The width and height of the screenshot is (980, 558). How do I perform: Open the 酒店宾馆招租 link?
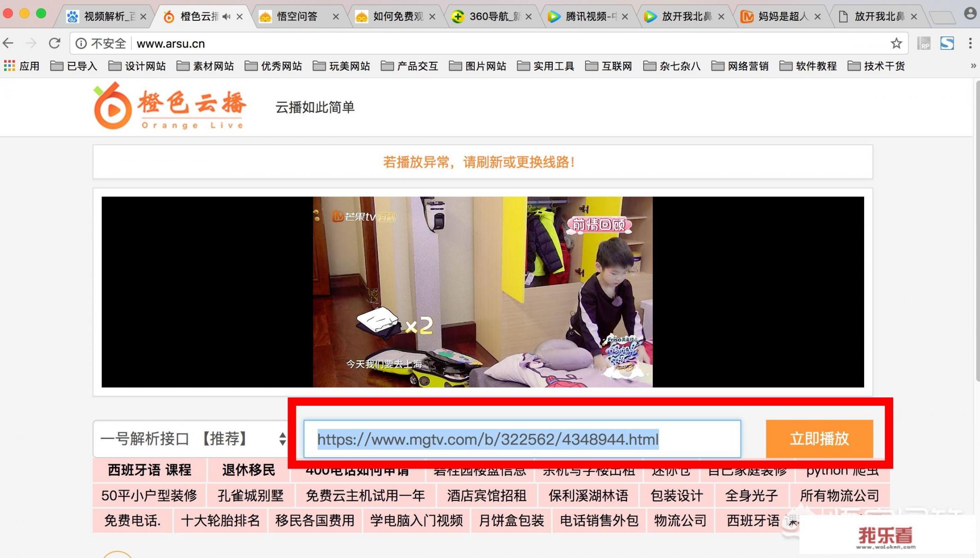(486, 496)
